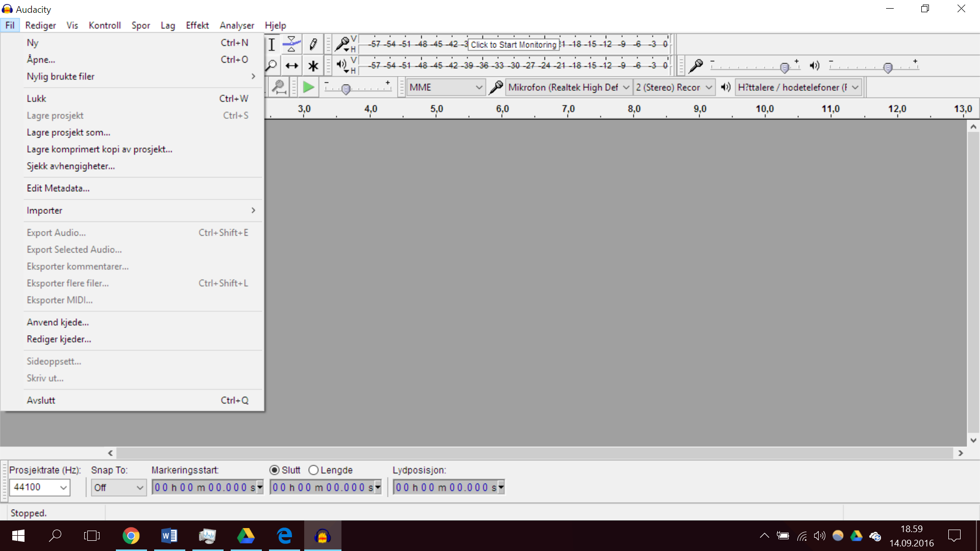
Task: Adjust the playback volume slider
Action: pos(888,67)
